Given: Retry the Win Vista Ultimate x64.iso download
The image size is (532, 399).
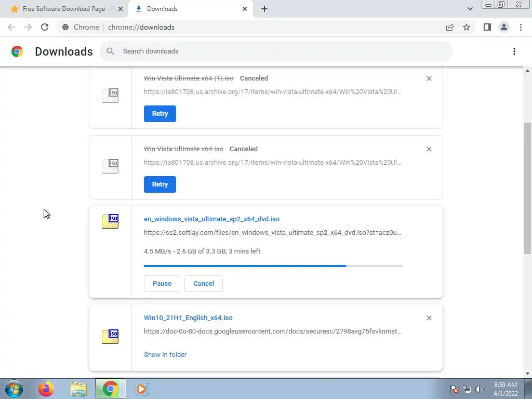Looking at the screenshot, I should pyautogui.click(x=160, y=184).
